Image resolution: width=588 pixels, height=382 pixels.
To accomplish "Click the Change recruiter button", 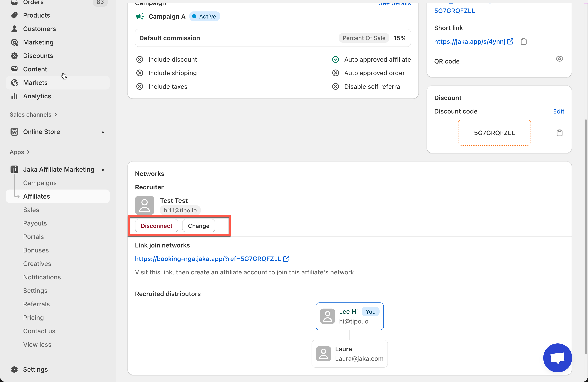I will 198,226.
